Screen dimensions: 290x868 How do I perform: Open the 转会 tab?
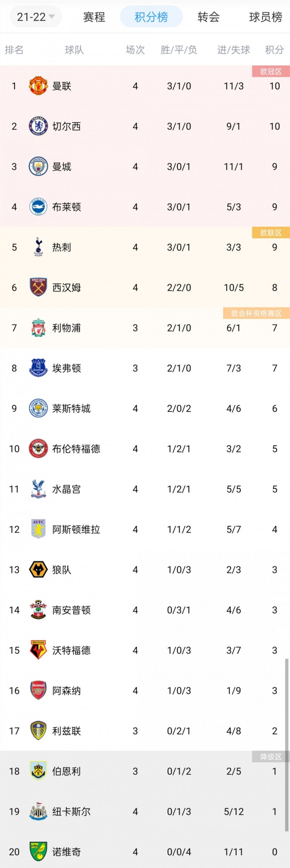[x=208, y=17]
